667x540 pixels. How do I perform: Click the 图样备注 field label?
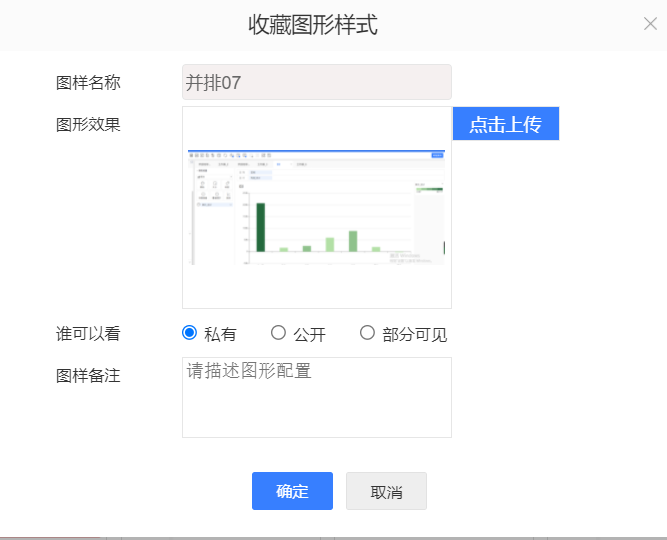coord(88,376)
